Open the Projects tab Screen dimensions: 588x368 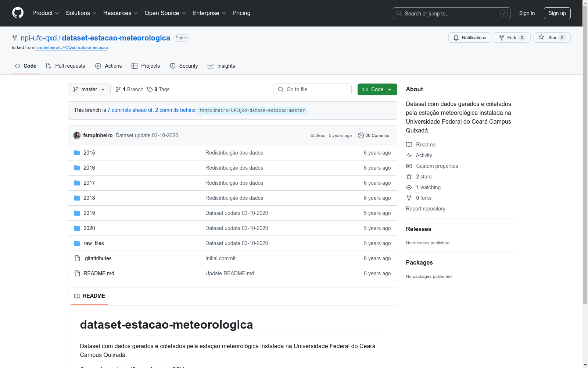(146, 66)
